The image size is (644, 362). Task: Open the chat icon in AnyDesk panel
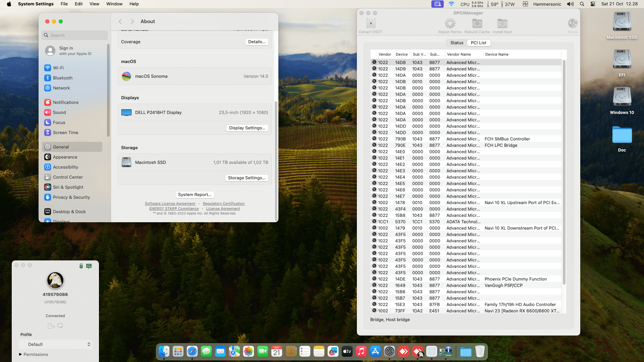click(60, 326)
